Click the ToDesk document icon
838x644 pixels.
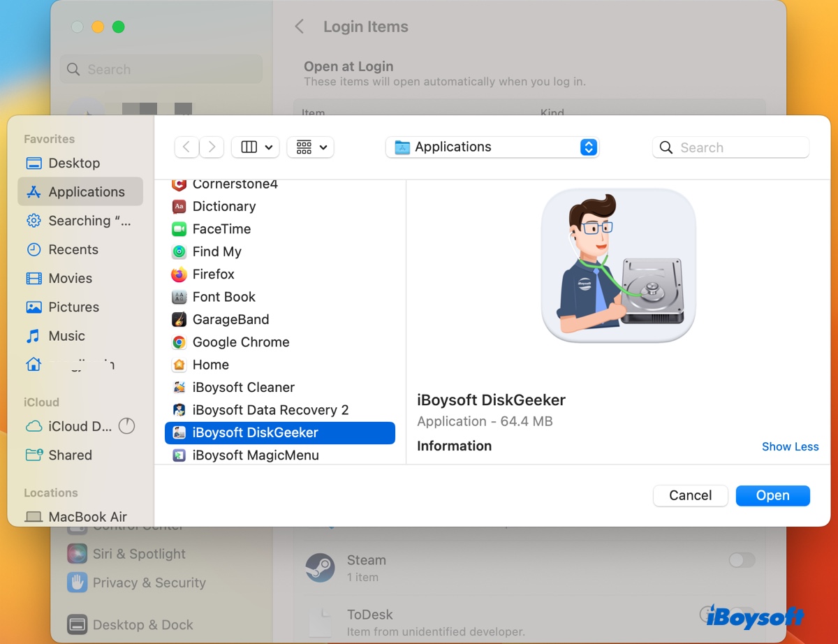[321, 623]
